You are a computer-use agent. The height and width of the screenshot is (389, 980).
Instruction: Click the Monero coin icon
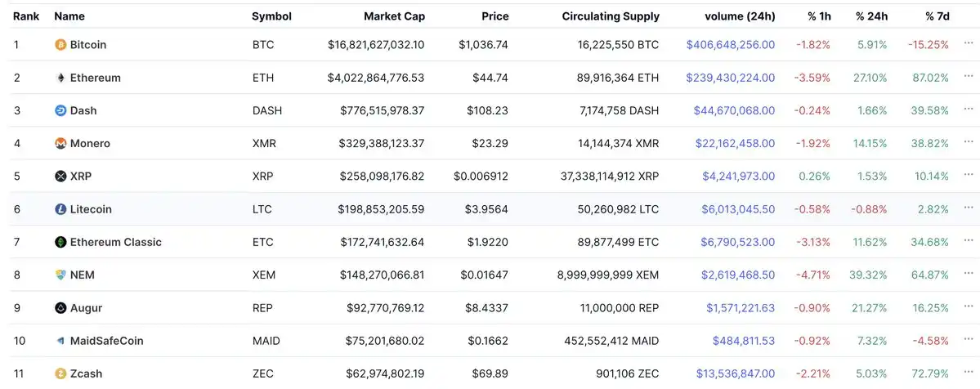coord(60,143)
